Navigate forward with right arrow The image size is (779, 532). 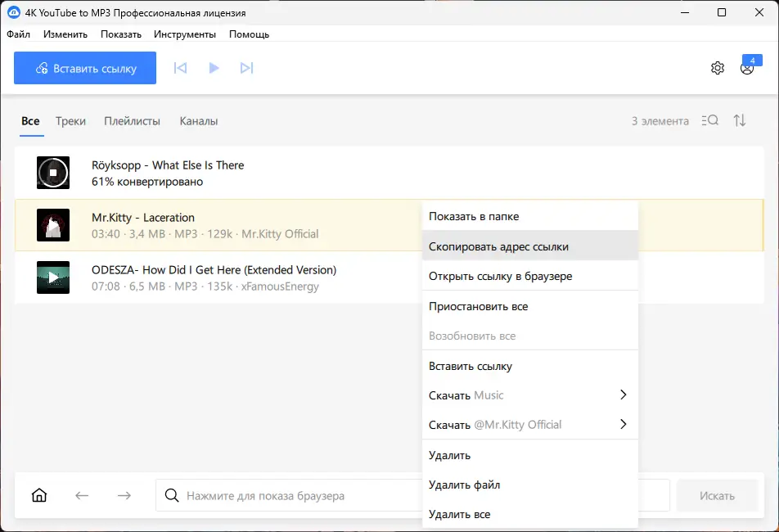coord(124,495)
